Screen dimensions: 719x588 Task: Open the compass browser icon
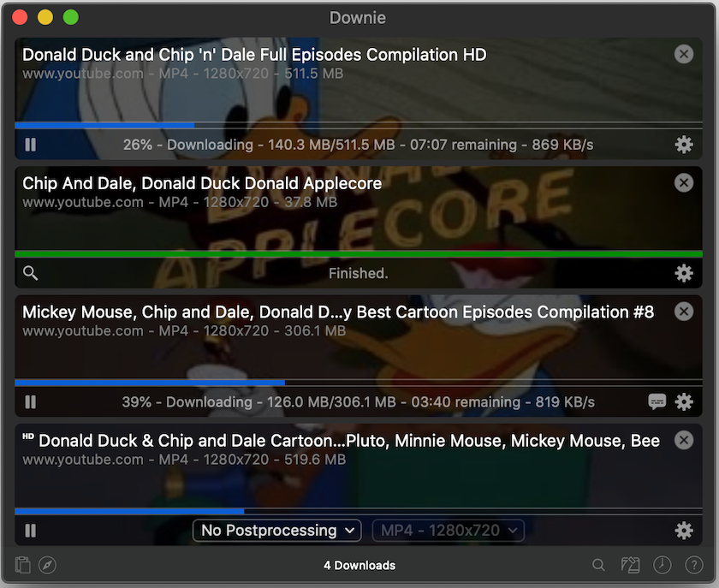tap(47, 565)
